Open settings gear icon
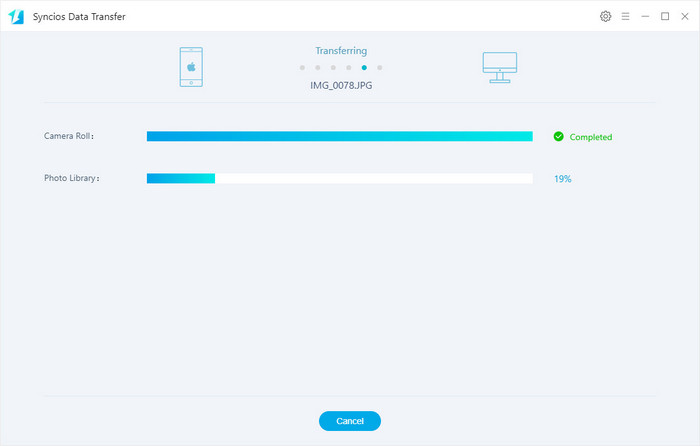This screenshot has height=446, width=700. click(605, 17)
